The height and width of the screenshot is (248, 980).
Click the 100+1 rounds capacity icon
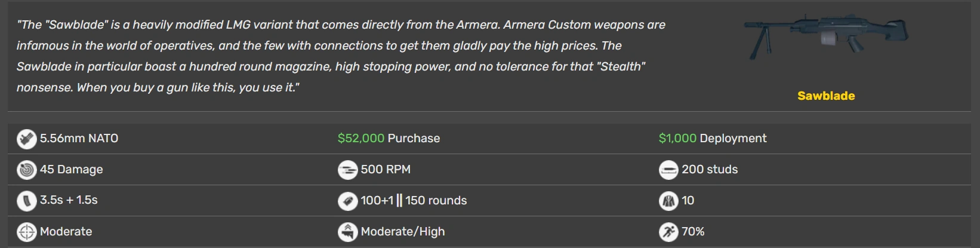(x=347, y=201)
